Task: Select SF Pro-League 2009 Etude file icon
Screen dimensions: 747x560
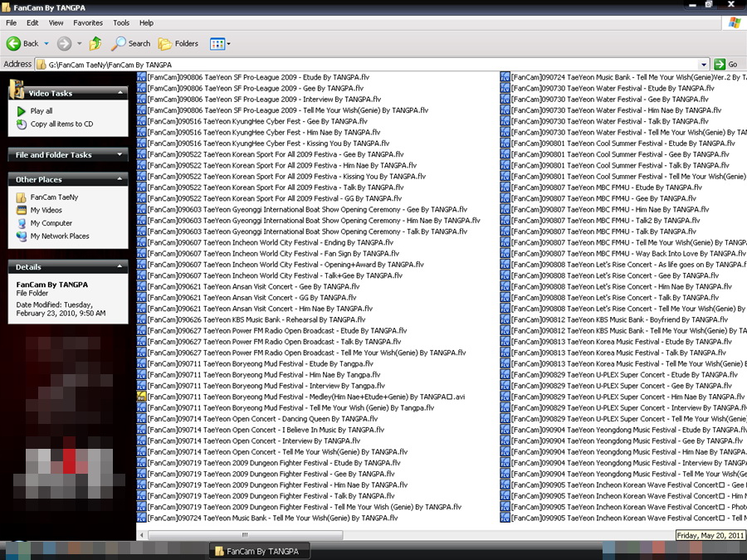Action: 141,77
